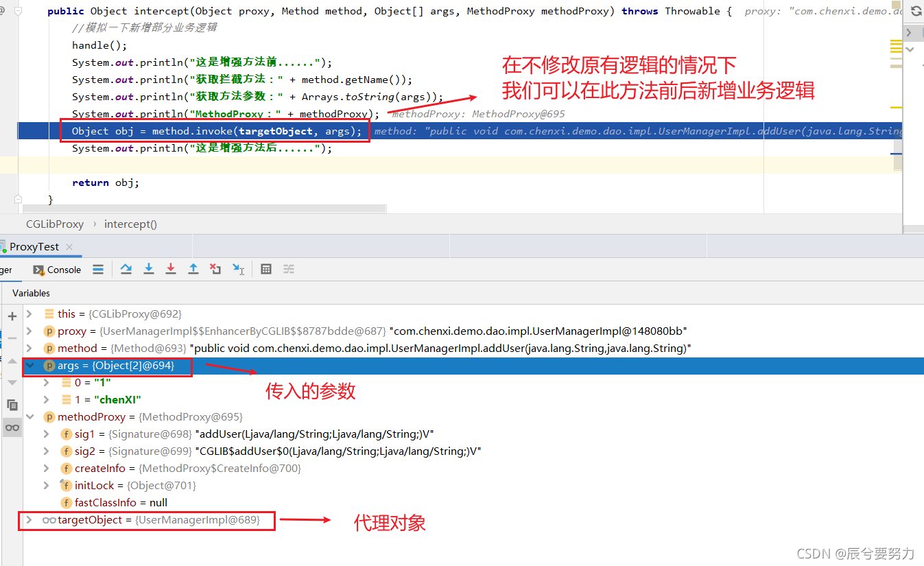Click the CGLibProxy breadcrumb
Image resolution: width=924 pixels, height=566 pixels.
pyautogui.click(x=55, y=224)
